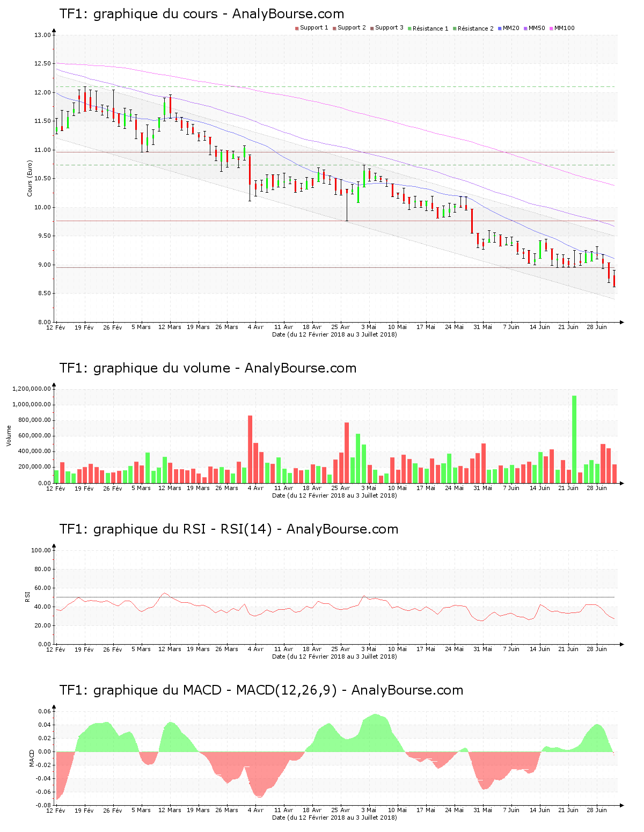Click the 8.00 price axis label

coord(44,323)
